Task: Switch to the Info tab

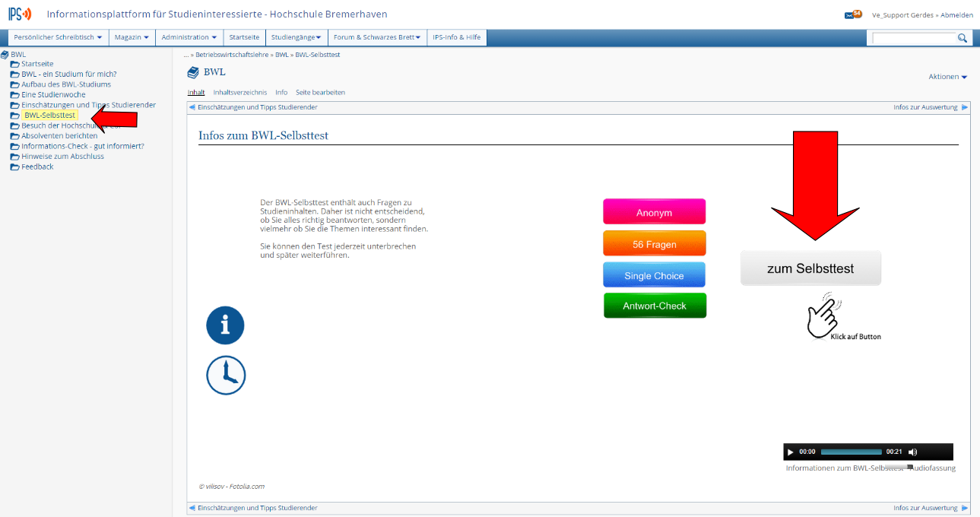Action: coord(281,92)
